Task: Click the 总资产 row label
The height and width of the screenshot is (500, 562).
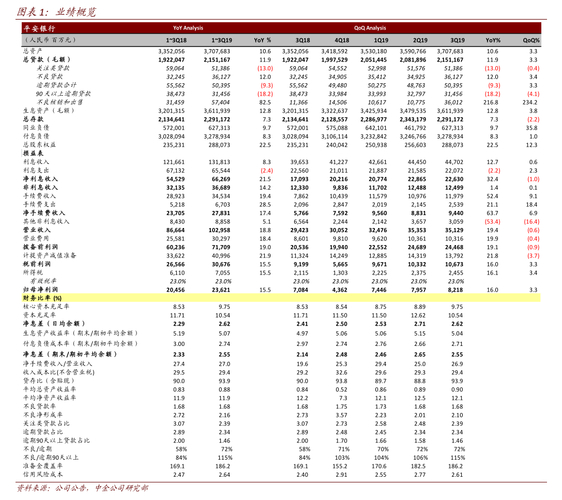Action: coord(33,51)
